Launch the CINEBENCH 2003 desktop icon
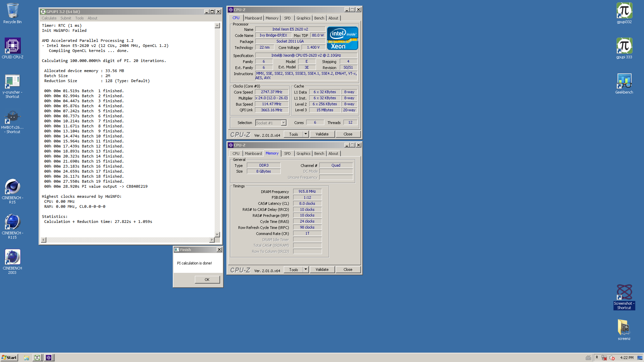644x362 pixels. pyautogui.click(x=12, y=262)
